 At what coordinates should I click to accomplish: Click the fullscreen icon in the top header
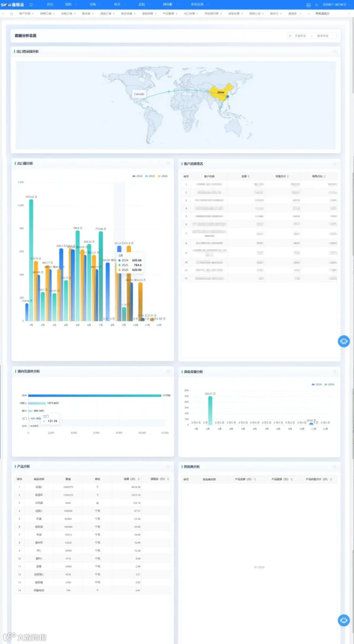tap(316, 5)
